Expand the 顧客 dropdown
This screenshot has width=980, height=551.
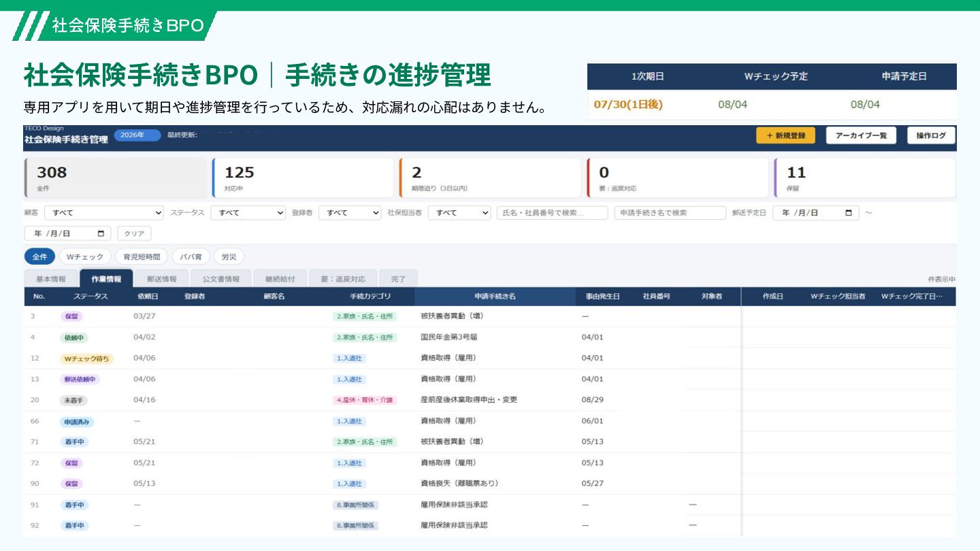click(x=104, y=213)
